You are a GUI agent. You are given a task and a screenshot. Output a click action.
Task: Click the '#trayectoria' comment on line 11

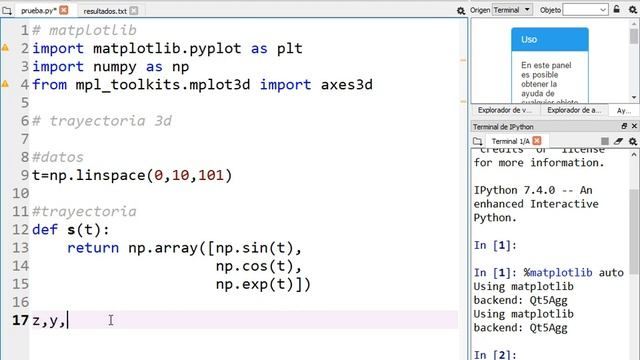click(x=84, y=211)
